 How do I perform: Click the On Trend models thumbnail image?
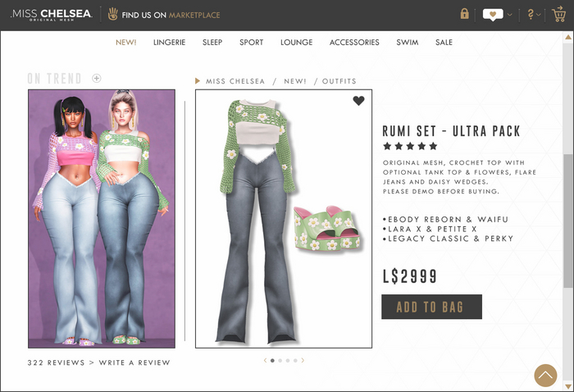click(102, 218)
